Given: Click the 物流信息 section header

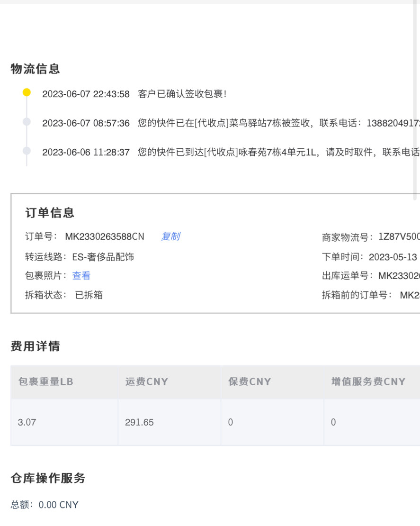Looking at the screenshot, I should (35, 69).
